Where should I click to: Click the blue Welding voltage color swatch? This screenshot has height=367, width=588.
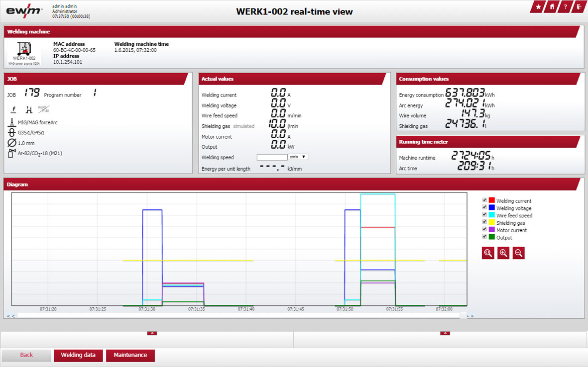point(491,207)
